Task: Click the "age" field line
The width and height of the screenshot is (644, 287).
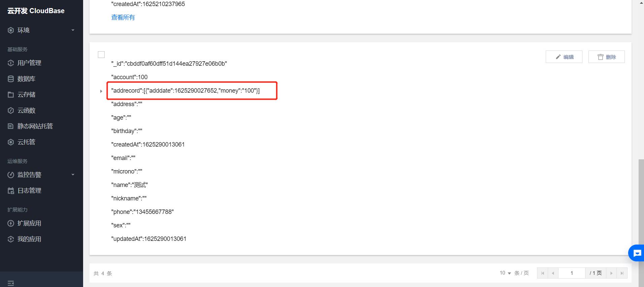Action: pyautogui.click(x=121, y=118)
